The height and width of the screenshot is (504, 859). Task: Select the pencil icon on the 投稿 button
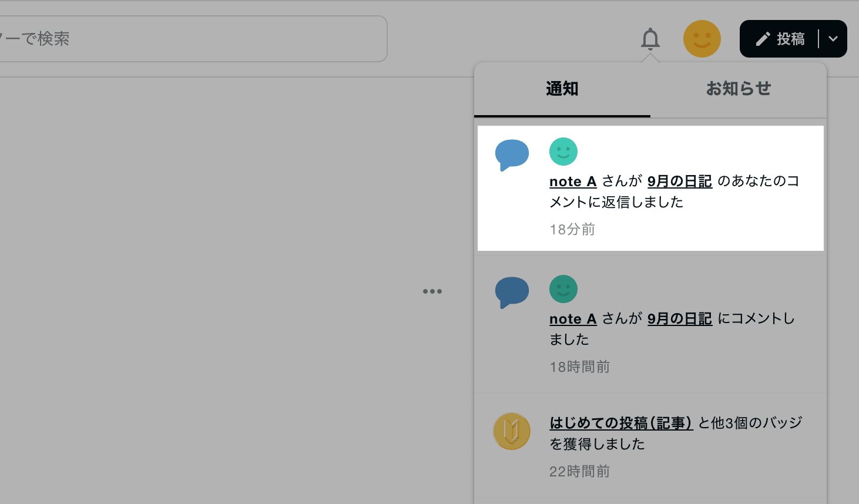763,38
